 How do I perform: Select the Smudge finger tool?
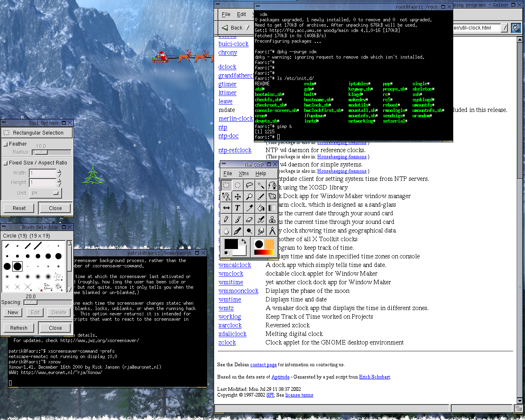(x=260, y=231)
